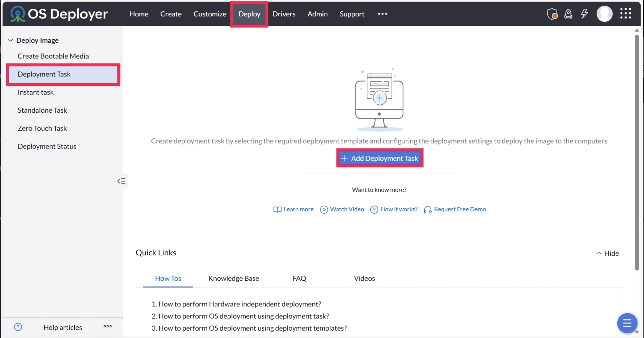Viewport: 644px width, 338px height.
Task: Click the computer illustration image
Action: click(379, 99)
